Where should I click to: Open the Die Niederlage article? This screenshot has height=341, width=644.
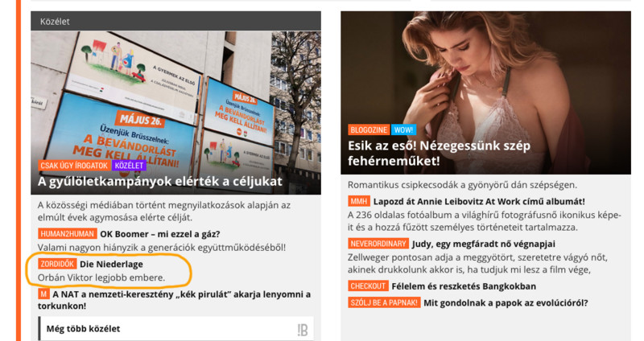click(x=111, y=265)
